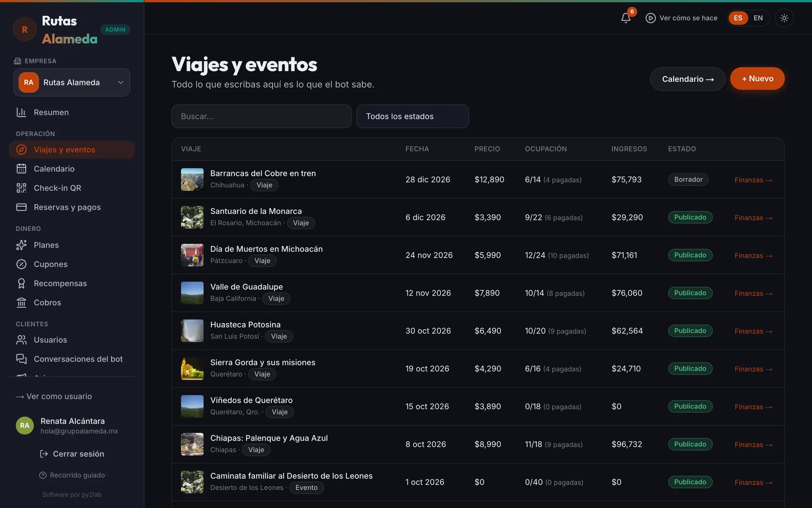Click the Reservas y pagos card icon
This screenshot has width=812, height=508.
click(21, 207)
